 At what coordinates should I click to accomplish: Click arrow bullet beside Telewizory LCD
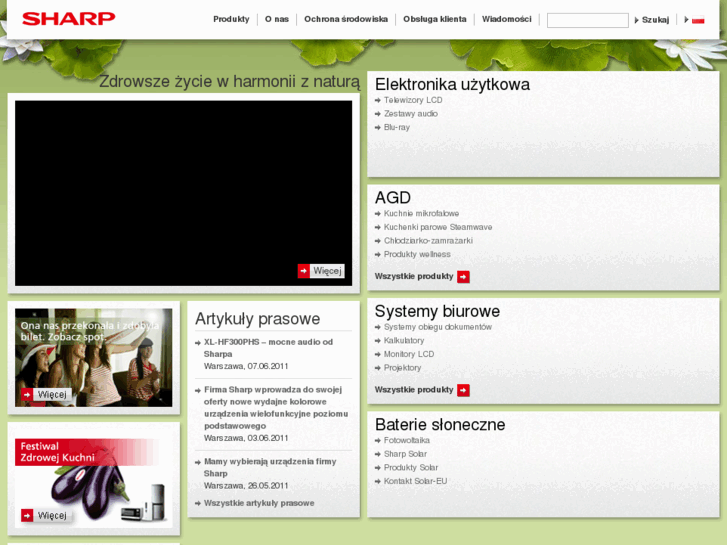378,100
